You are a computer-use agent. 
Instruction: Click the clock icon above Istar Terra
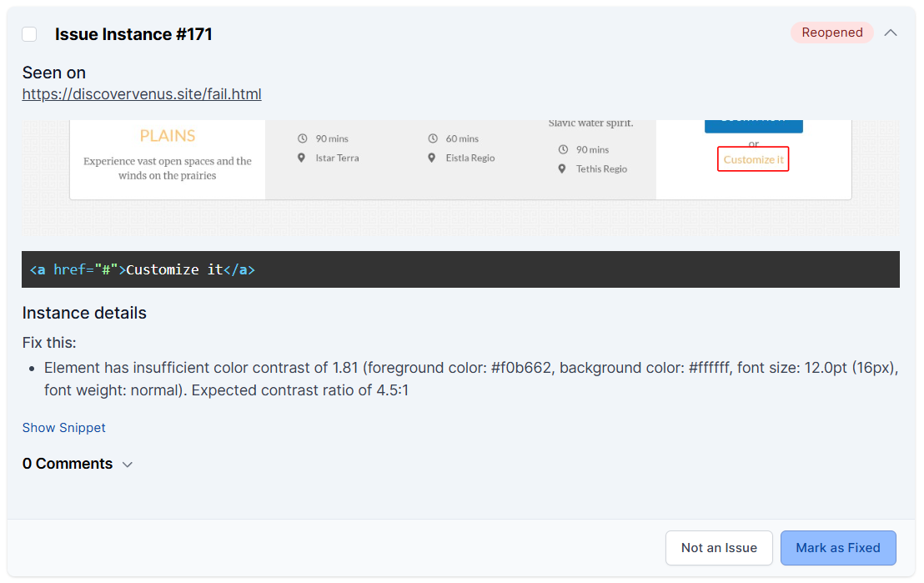click(x=302, y=138)
